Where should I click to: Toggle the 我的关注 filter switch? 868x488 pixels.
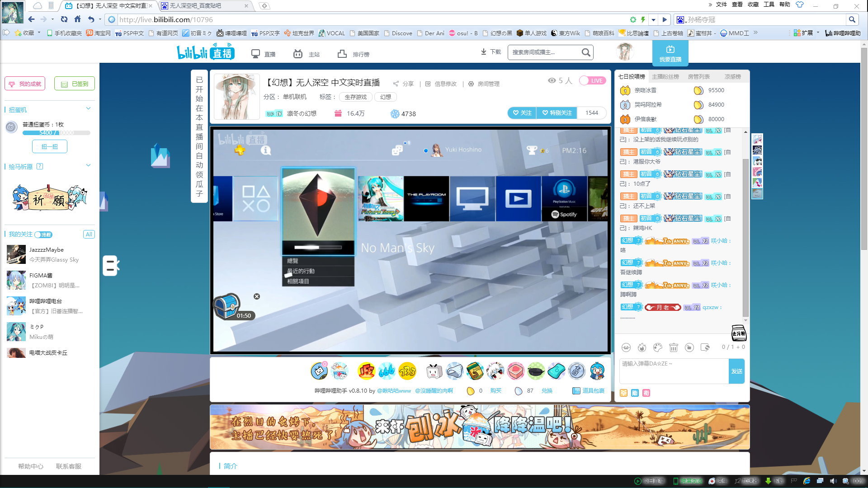(x=43, y=235)
